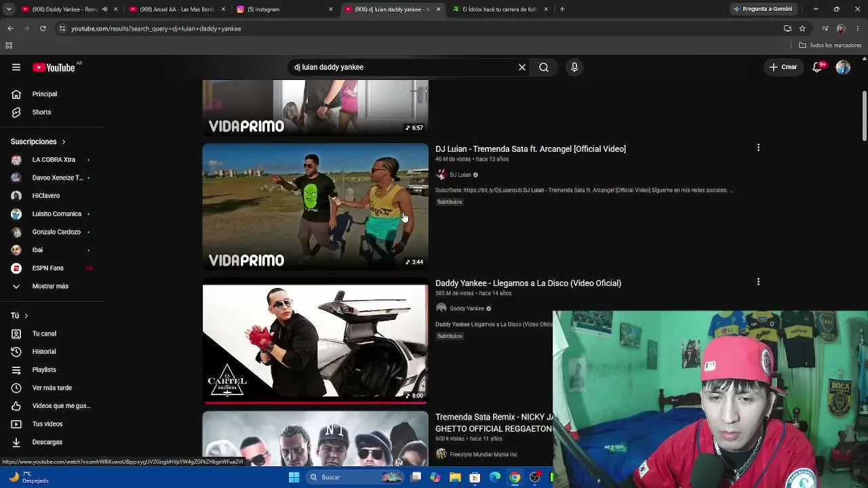
Task: Open Ver más tarde list
Action: coord(52,388)
